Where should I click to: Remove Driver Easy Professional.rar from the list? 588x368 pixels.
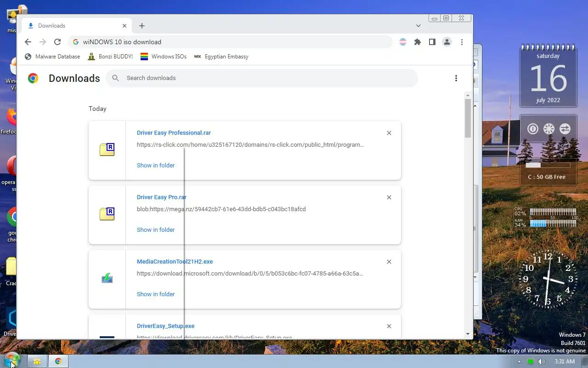coord(389,133)
